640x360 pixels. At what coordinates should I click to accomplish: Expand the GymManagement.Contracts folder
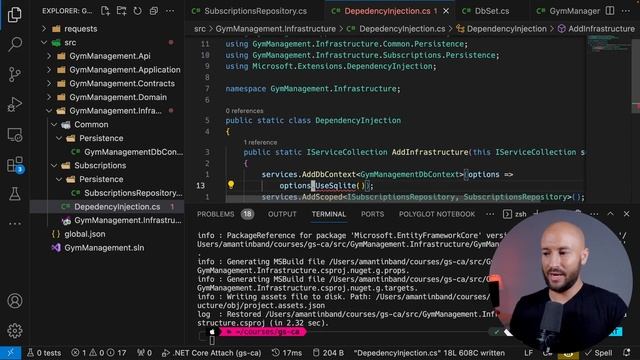49,83
